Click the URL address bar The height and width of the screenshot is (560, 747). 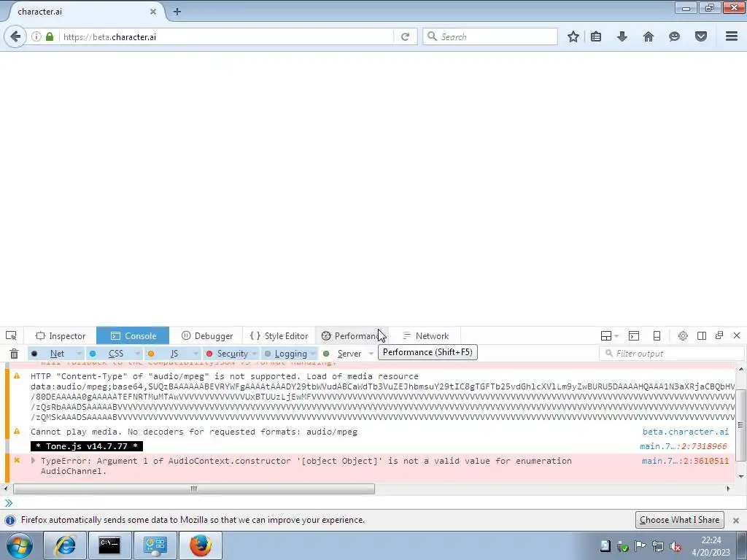click(226, 36)
